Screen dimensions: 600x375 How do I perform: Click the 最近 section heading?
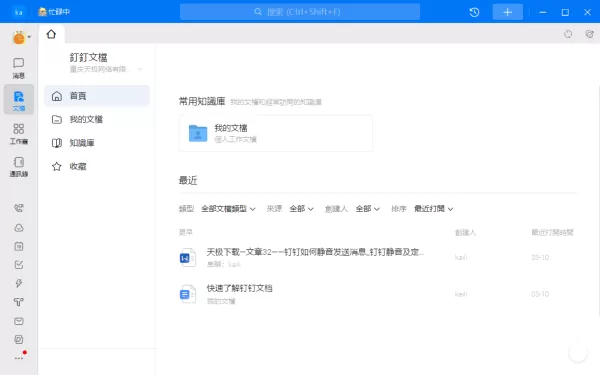(x=188, y=180)
